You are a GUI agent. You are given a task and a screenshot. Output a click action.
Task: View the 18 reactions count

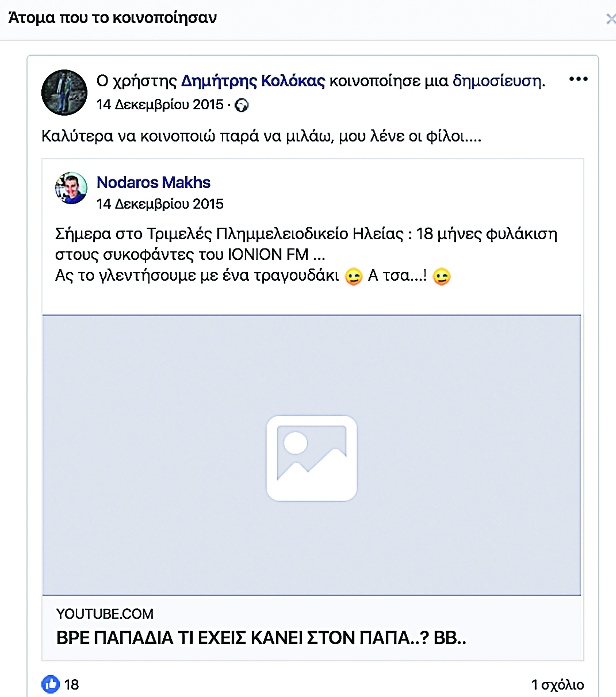tap(72, 685)
